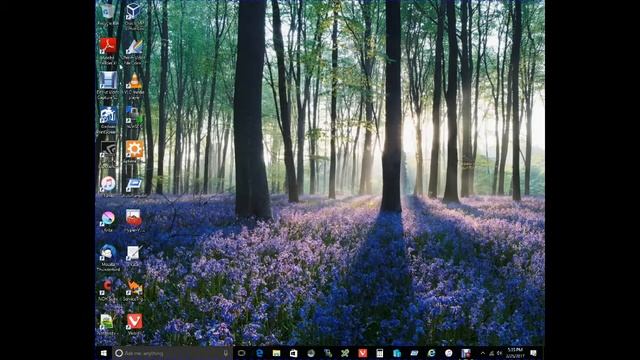Select the padlock shortcut below VLC
Viewport: 640px width, 360px height.
[133, 117]
